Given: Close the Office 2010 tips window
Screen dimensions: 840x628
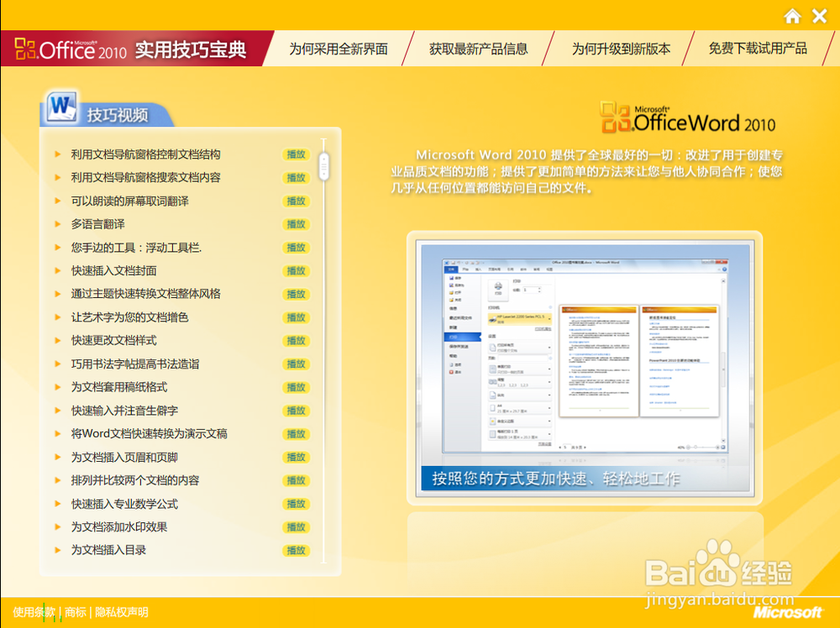Looking at the screenshot, I should [x=820, y=16].
